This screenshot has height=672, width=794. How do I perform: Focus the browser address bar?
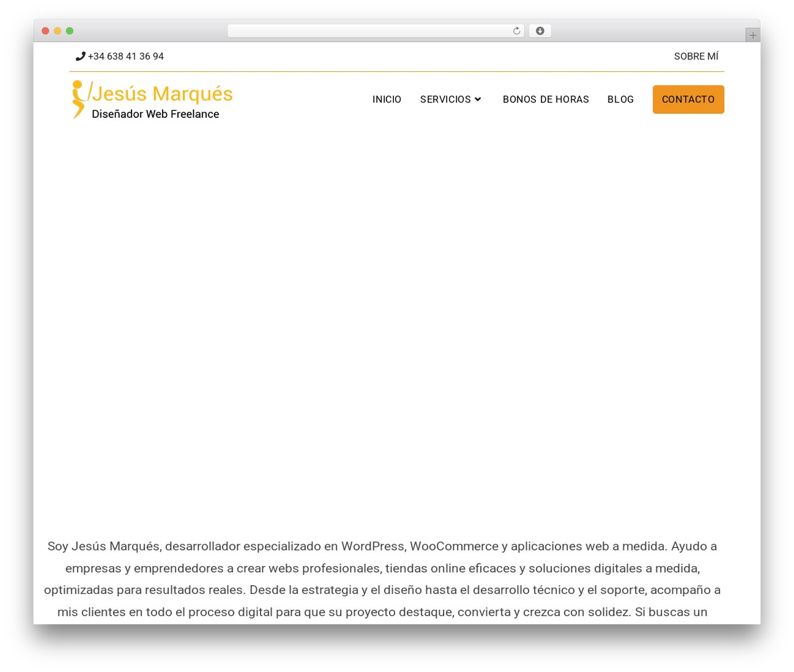click(x=375, y=31)
